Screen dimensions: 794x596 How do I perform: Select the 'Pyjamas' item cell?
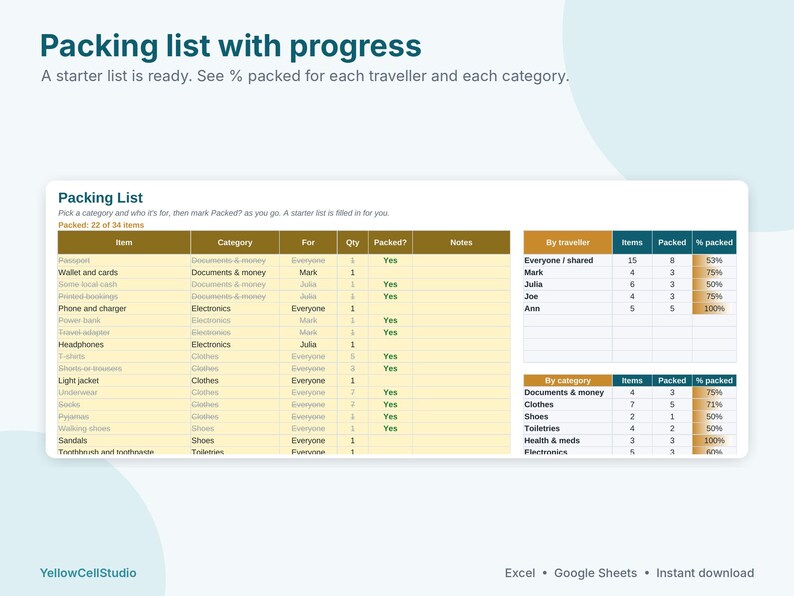coord(124,417)
